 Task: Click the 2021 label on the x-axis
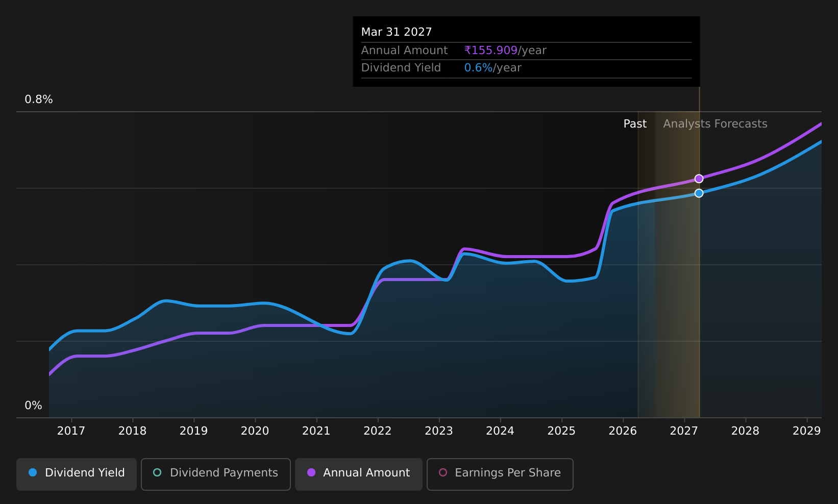tap(316, 431)
